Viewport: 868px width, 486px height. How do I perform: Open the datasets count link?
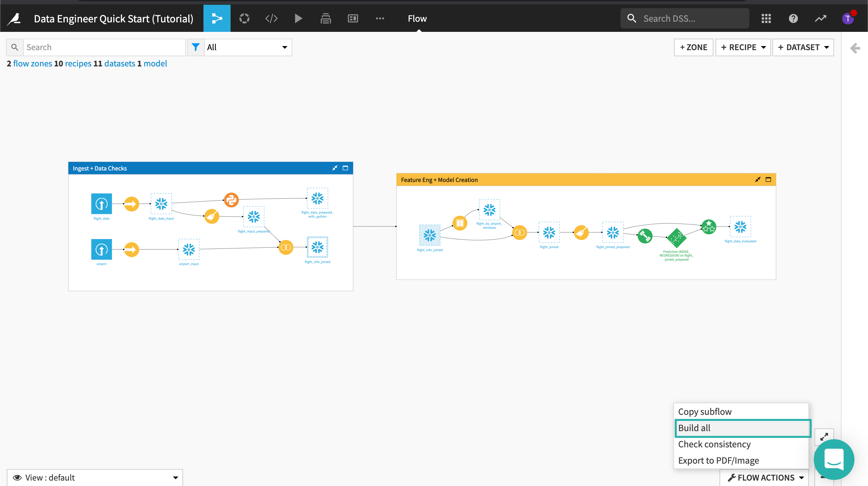pos(120,63)
